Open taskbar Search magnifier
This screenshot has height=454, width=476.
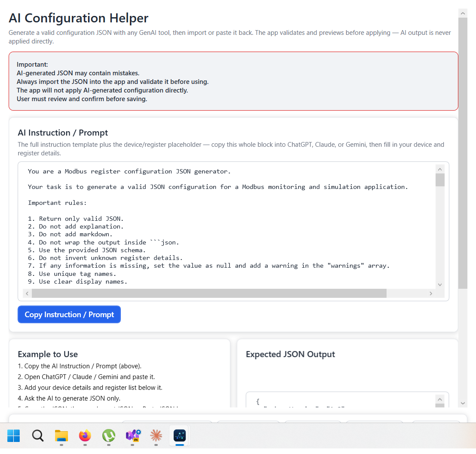coord(38,435)
